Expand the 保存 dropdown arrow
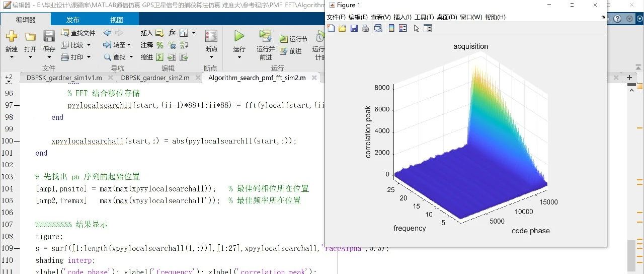644x274 pixels. 49,57
